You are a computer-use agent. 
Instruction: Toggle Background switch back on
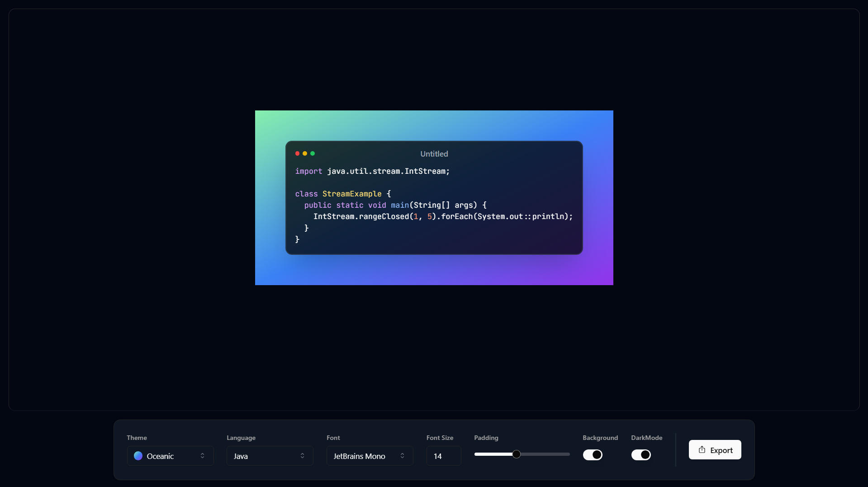(593, 455)
